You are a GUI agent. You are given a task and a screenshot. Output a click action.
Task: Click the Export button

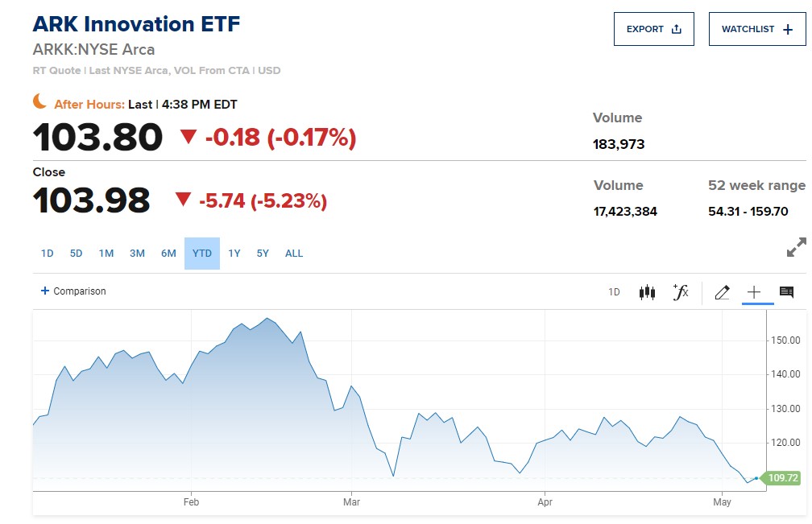(x=653, y=29)
